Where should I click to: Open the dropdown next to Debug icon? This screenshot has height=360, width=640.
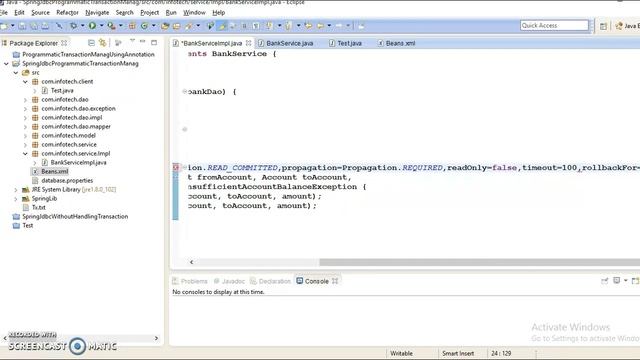(x=82, y=26)
